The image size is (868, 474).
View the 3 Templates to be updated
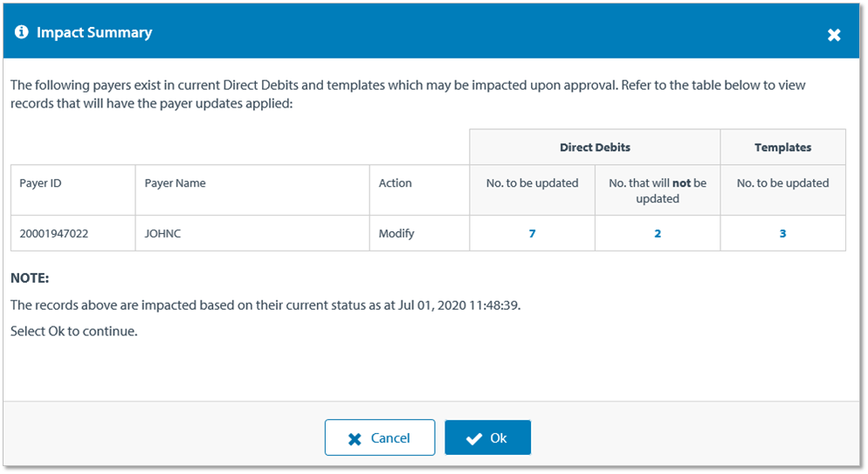tap(782, 234)
